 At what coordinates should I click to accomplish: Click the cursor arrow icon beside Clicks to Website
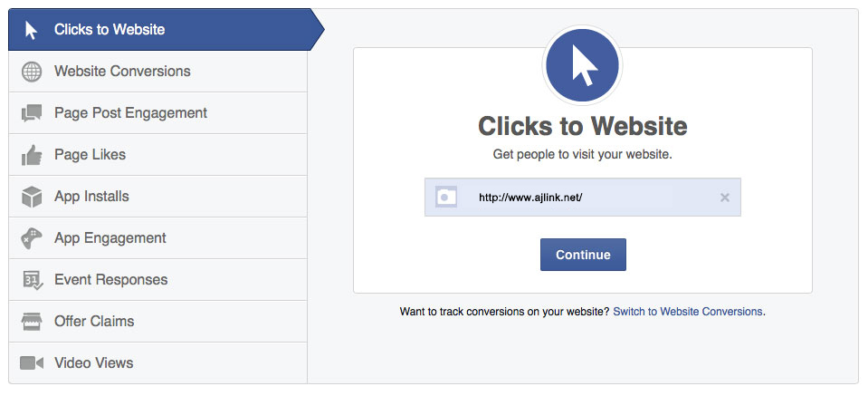coord(32,30)
